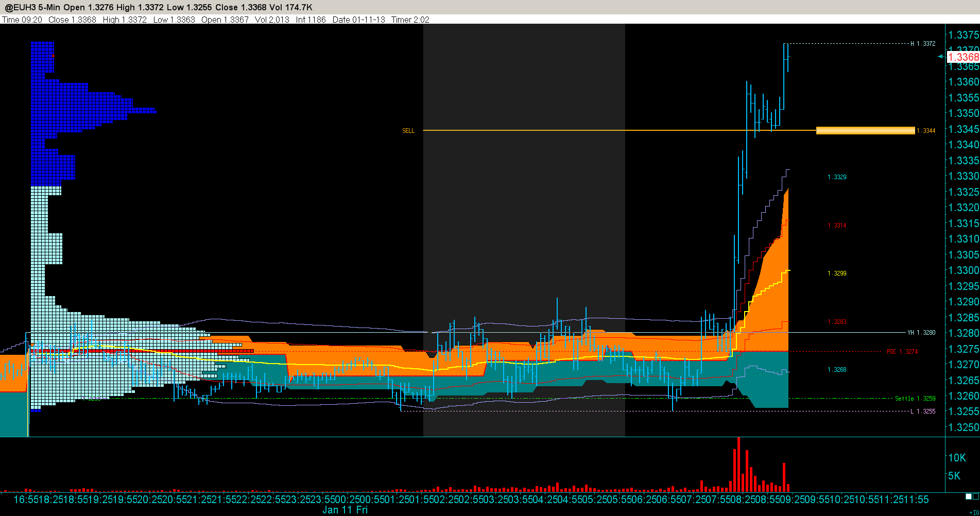Click the Jan 11 Fri date label
Screen dimensions: 980x516
tap(345, 510)
